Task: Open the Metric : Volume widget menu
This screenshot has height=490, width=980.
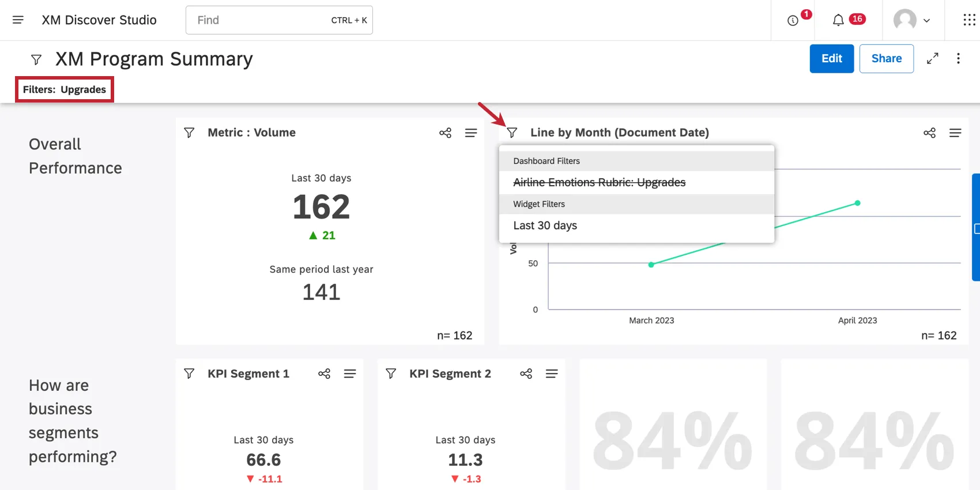Action: (471, 133)
